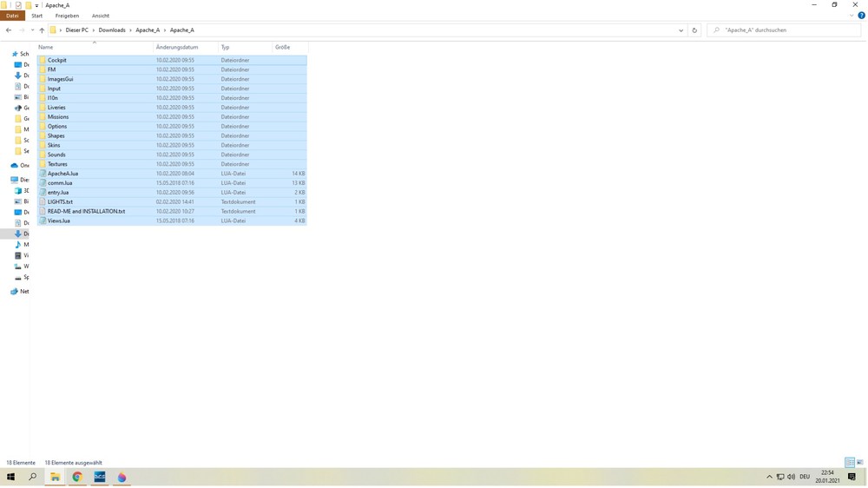Select the entry.lua file icon
The width and height of the screenshot is (868, 488).
43,192
